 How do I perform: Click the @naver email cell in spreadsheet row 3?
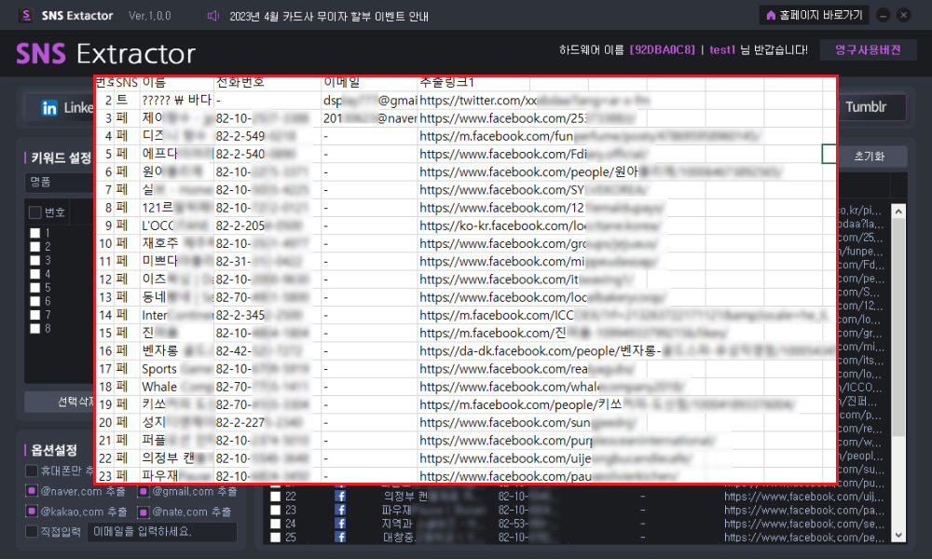coord(370,118)
